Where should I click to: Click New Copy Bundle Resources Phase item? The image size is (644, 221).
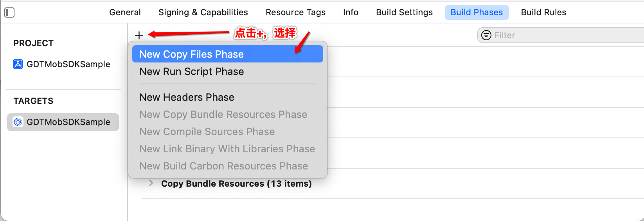coord(223,114)
